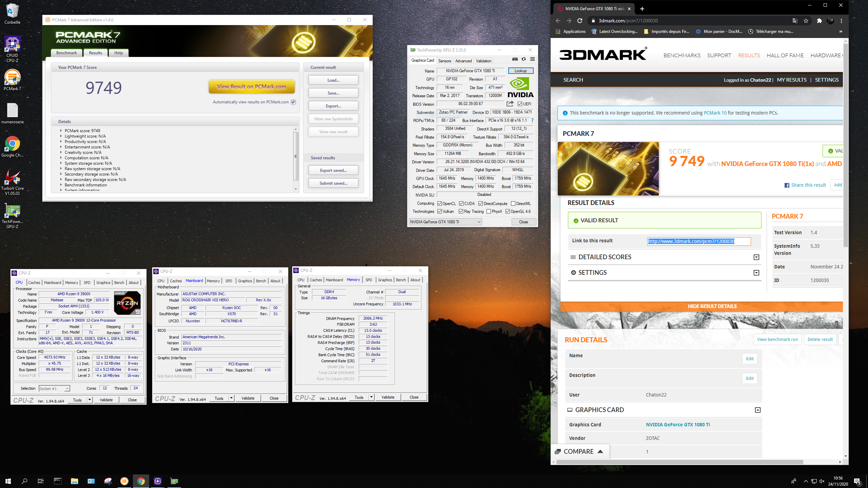Toggle the UEFI checkbox in GPU-Z

tap(520, 104)
